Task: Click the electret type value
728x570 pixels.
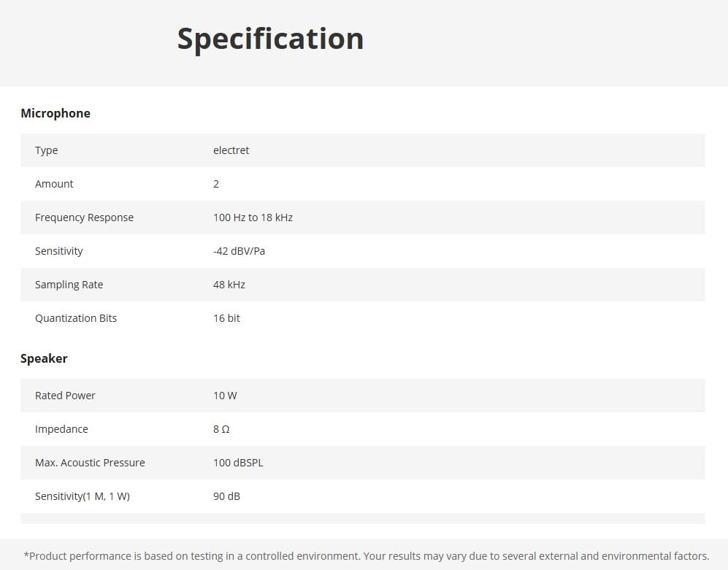Action: coord(231,150)
